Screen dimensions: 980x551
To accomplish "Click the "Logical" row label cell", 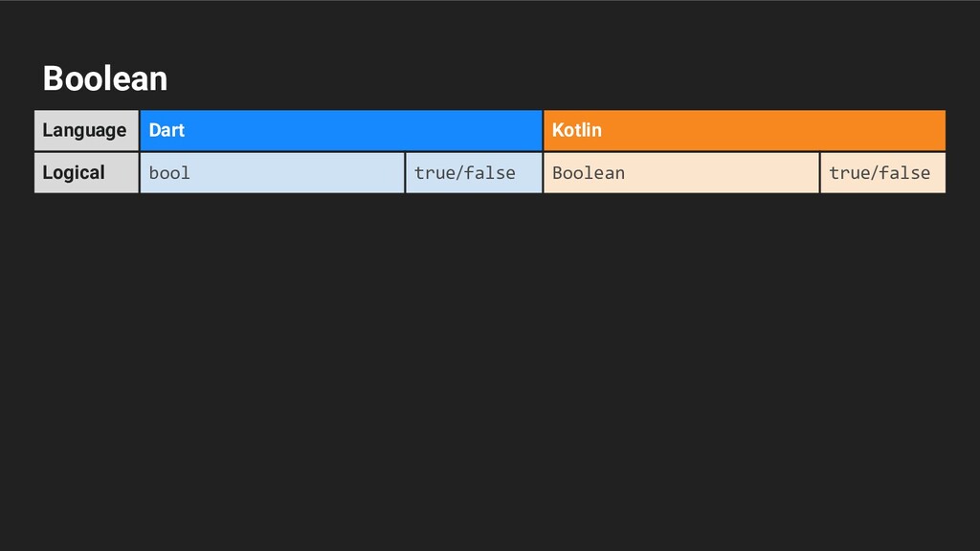I will tap(86, 173).
